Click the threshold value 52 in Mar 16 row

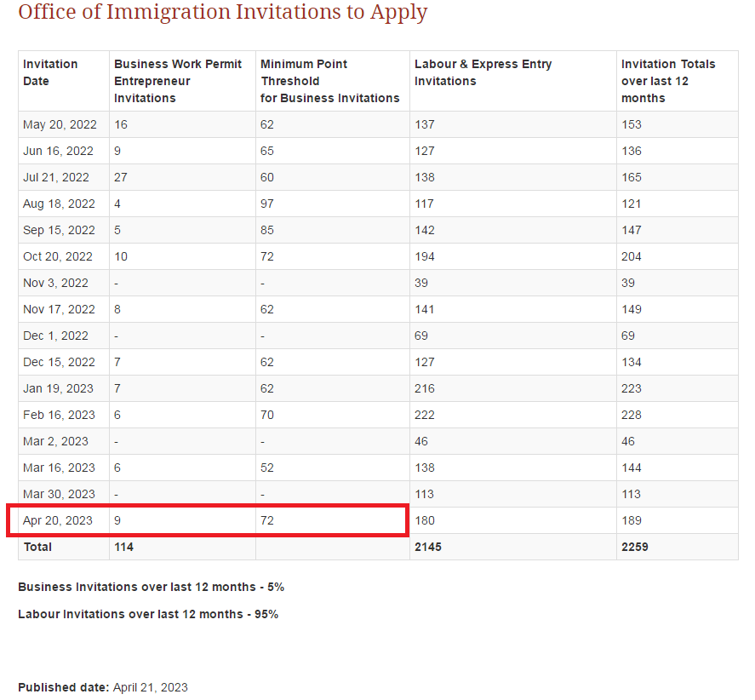click(267, 468)
